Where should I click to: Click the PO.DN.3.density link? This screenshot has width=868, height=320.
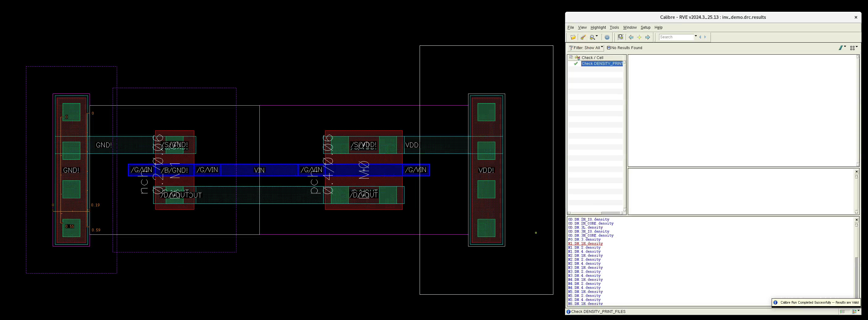coord(584,239)
